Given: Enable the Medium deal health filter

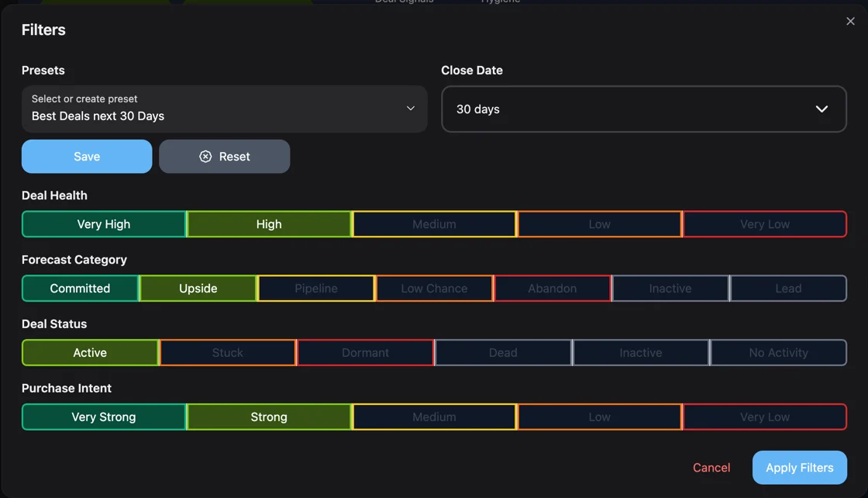Looking at the screenshot, I should coord(434,223).
